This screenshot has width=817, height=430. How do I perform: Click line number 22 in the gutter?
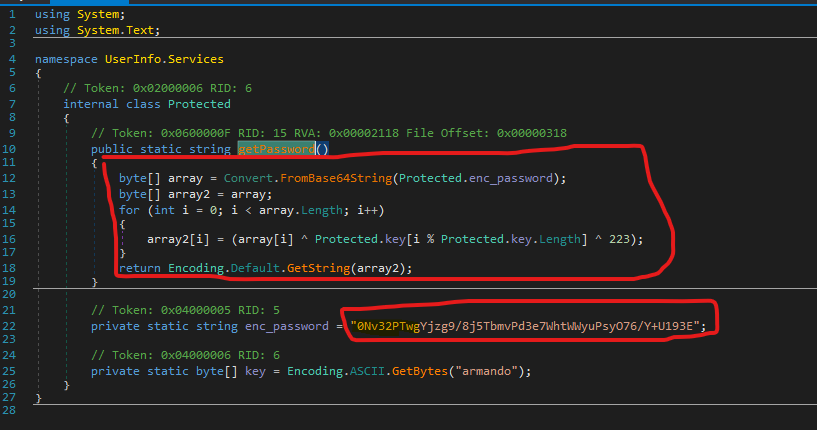pyautogui.click(x=11, y=326)
